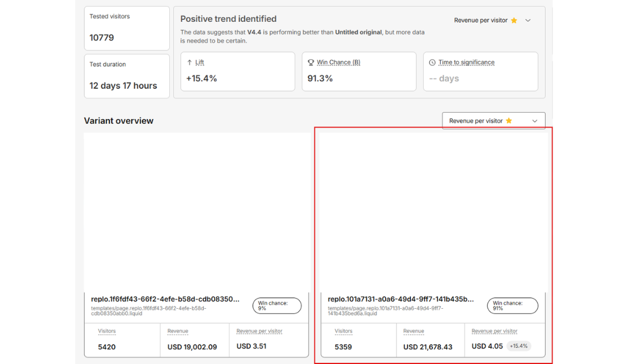Image resolution: width=628 pixels, height=364 pixels.
Task: Click the Win Chance (B) label
Action: point(338,63)
